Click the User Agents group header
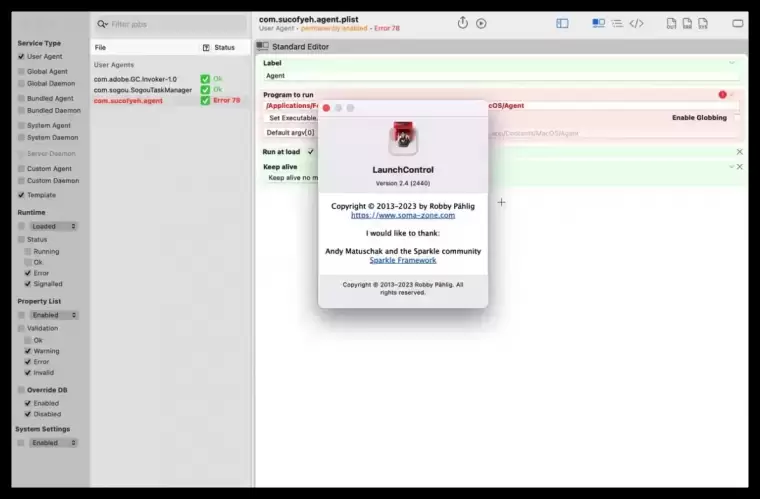 point(114,64)
